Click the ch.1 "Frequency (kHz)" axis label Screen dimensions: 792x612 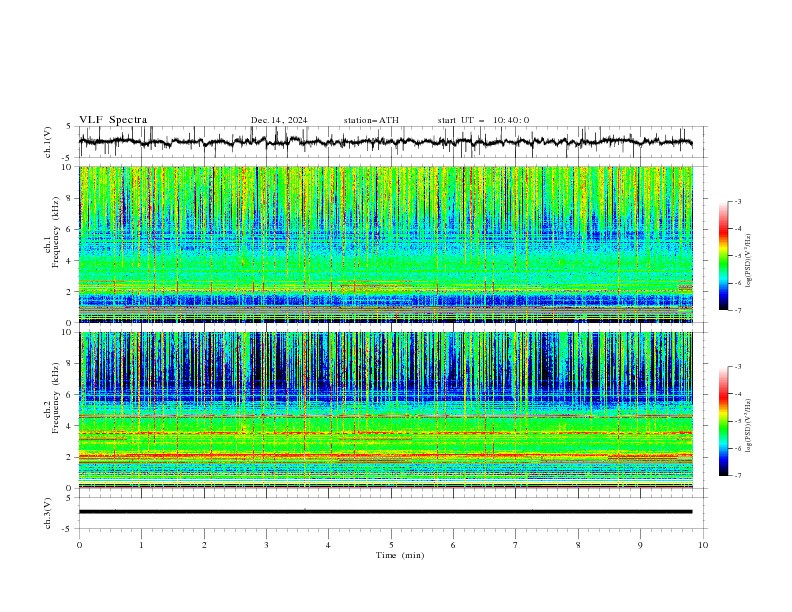click(x=55, y=233)
